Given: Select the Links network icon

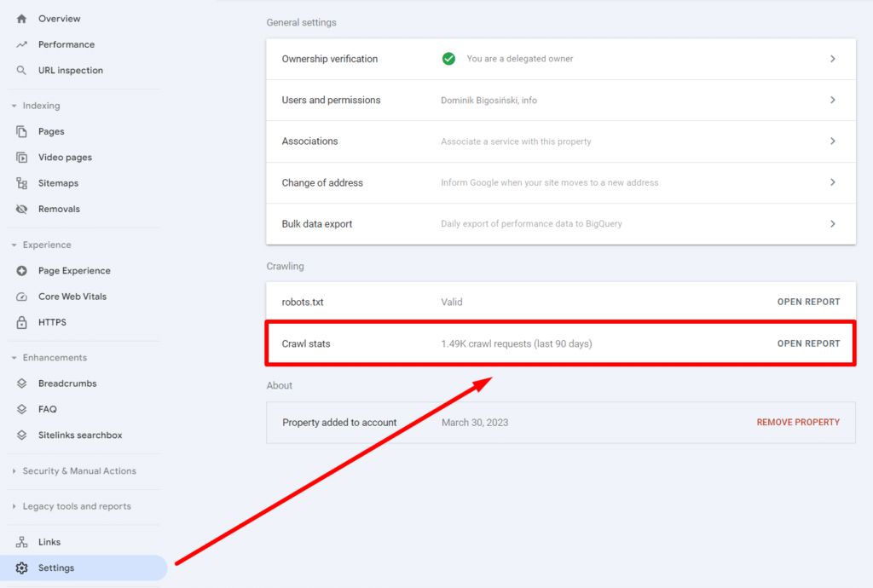Looking at the screenshot, I should 22,542.
